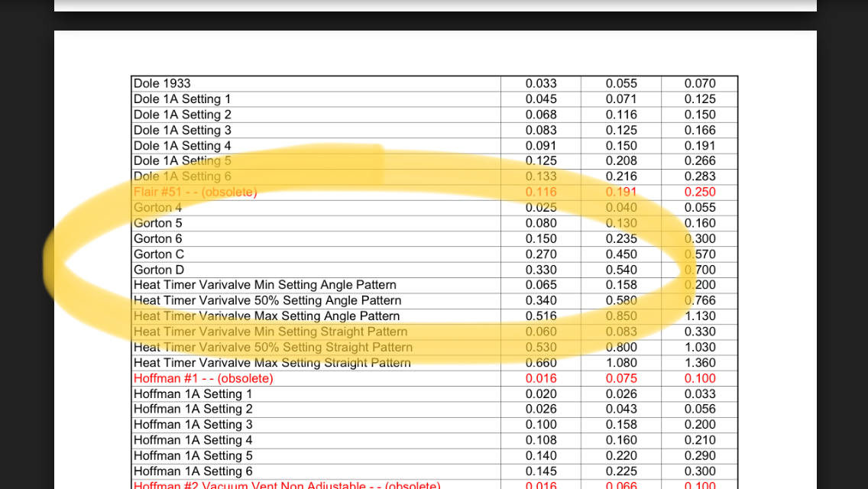Select 'Heat Timer Varivalve Min Setting Straight Pattern'
The width and height of the screenshot is (868, 489).
coord(270,331)
